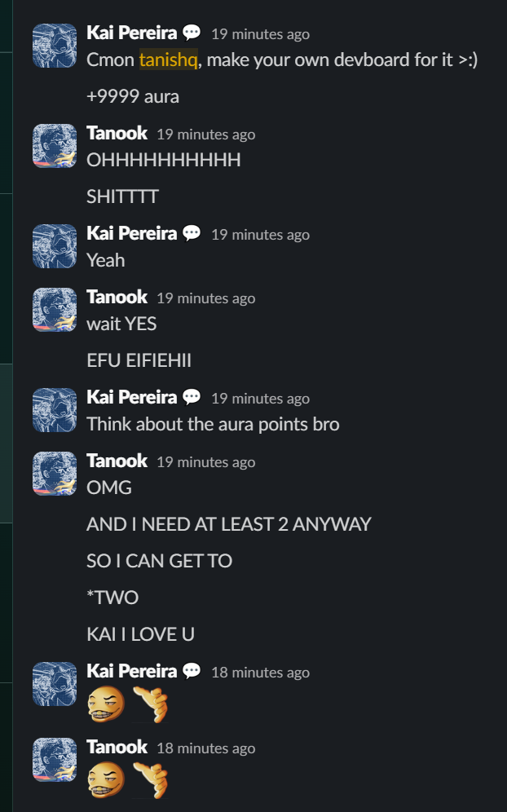Click the speech-bubble status icon above Yeah

coord(192,233)
